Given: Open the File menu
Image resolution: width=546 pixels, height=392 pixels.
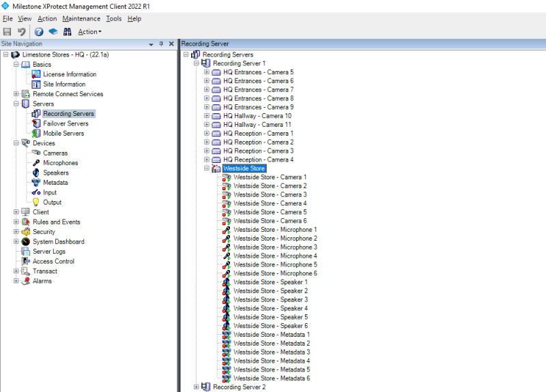Looking at the screenshot, I should tap(8, 18).
